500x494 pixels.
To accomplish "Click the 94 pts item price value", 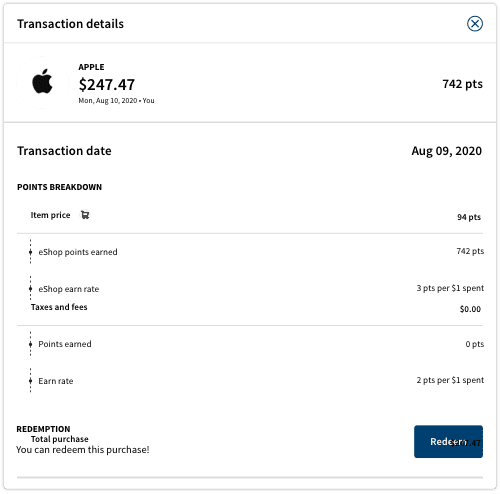I will (x=469, y=217).
